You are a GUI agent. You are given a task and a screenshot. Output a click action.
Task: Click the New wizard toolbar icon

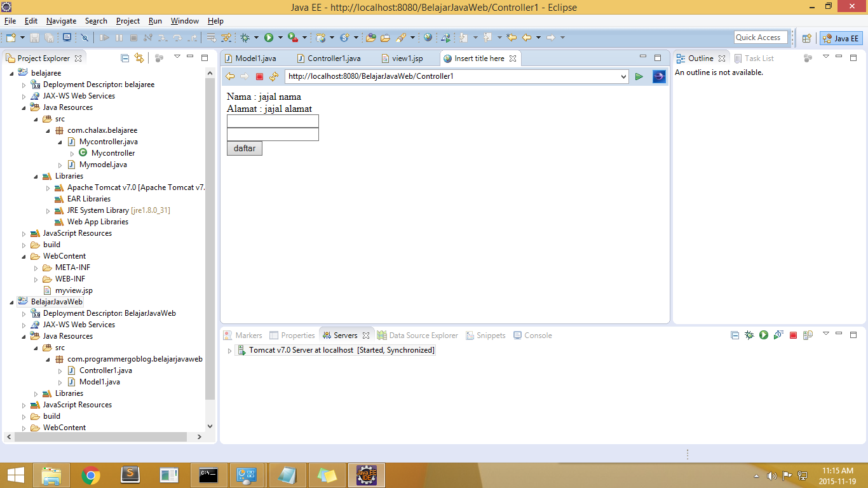[10, 38]
